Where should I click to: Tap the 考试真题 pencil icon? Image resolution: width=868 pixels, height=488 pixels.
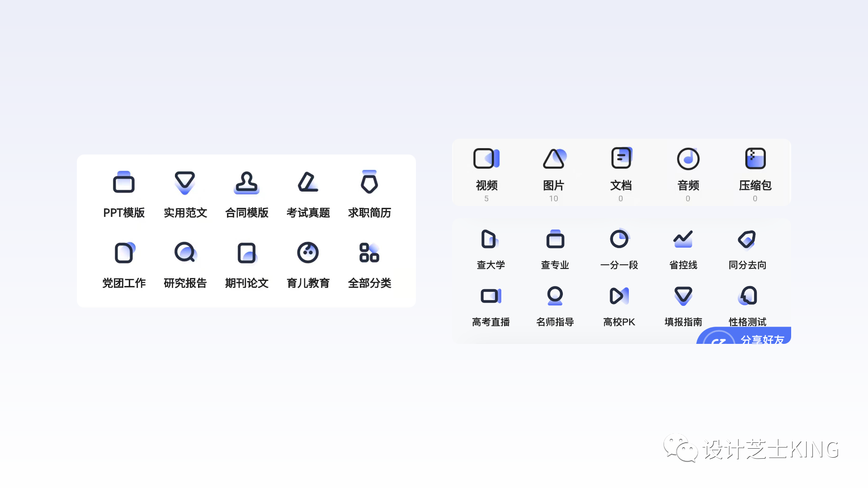(x=308, y=183)
